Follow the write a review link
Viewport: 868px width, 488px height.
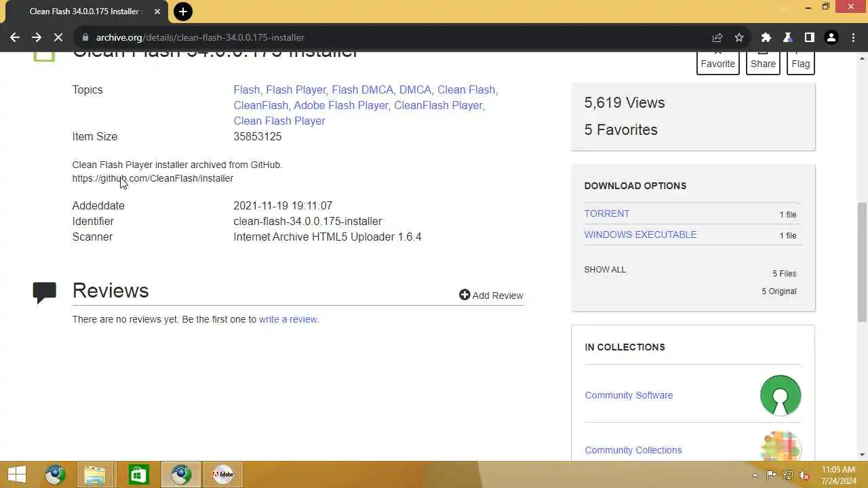(x=288, y=319)
